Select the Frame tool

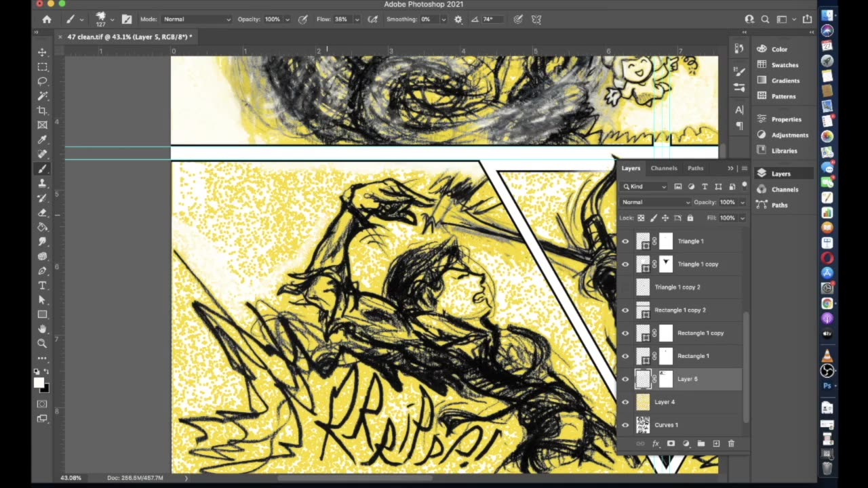(42, 125)
